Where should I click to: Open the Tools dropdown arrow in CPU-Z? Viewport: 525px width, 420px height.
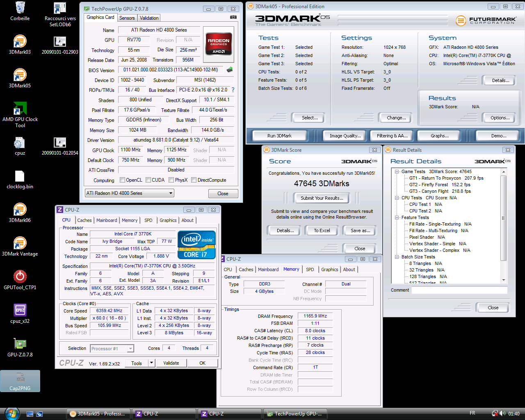pyautogui.click(x=151, y=363)
